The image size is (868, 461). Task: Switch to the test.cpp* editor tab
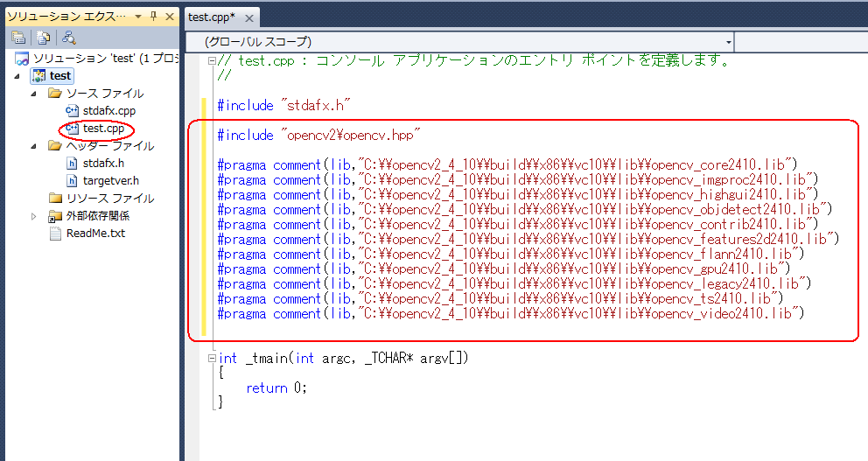coord(212,17)
